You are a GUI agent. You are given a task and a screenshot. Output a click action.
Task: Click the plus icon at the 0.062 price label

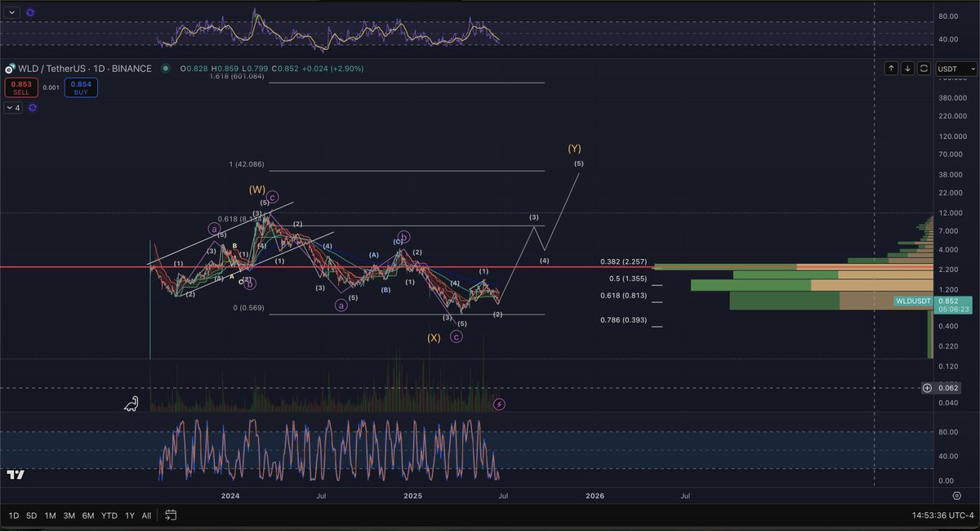pos(927,388)
